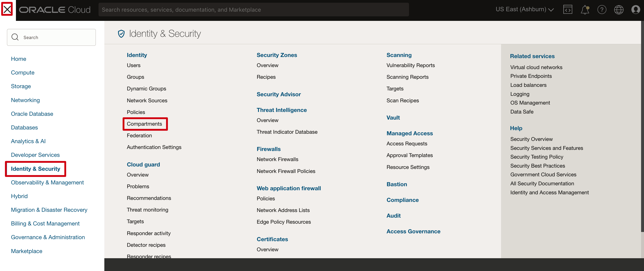Open Network Firewall Policies link
This screenshot has width=644, height=271.
[x=286, y=171]
